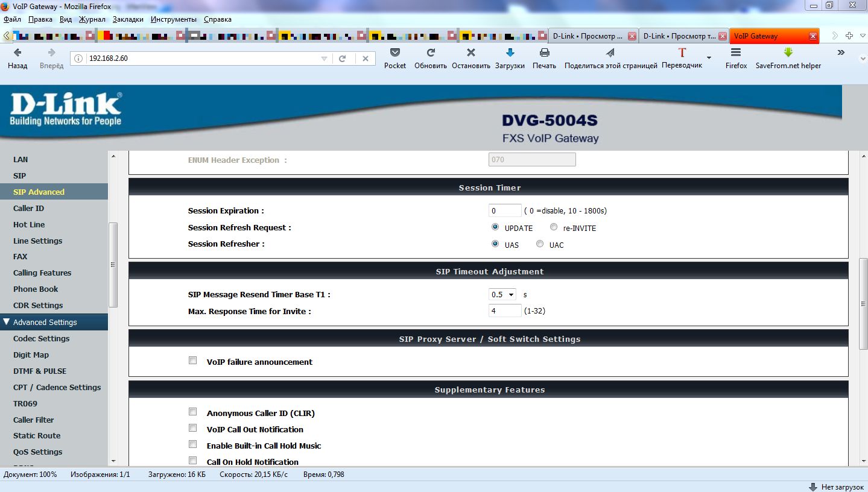Enable VoIP failure announcement checkbox

coord(193,361)
